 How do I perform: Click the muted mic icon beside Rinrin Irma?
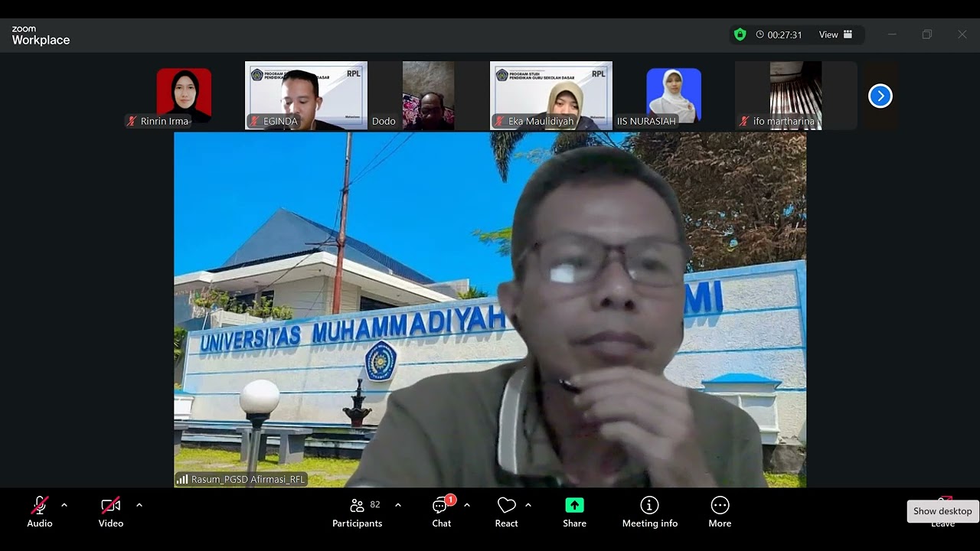click(132, 121)
